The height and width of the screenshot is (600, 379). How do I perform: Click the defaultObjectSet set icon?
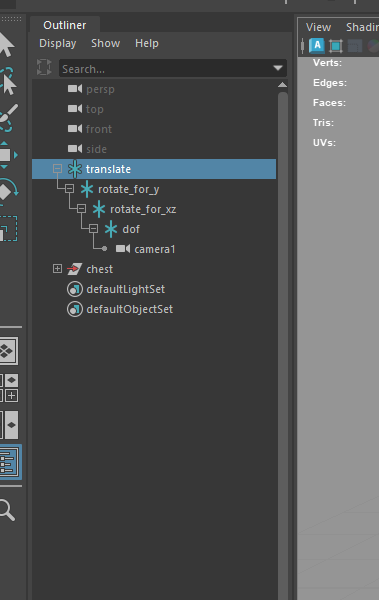(75, 309)
